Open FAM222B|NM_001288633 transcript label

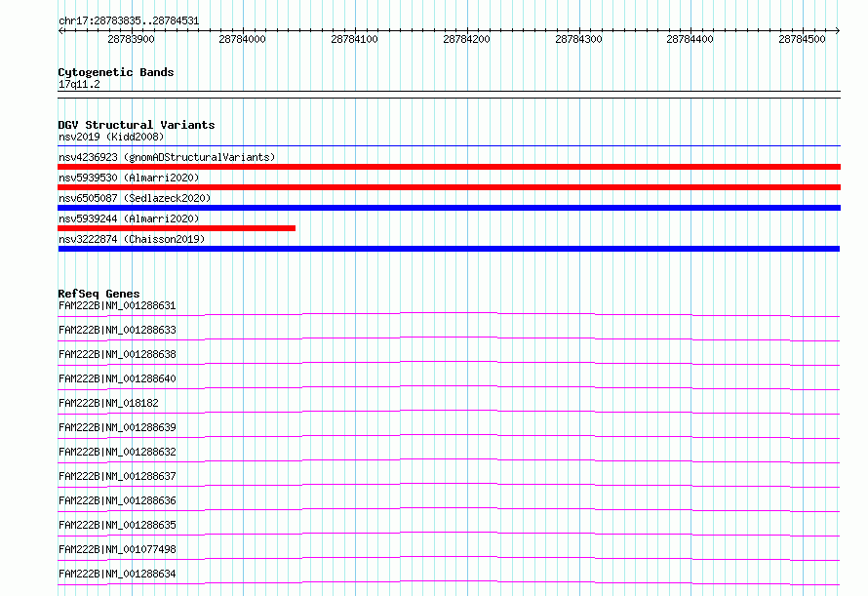point(117,330)
